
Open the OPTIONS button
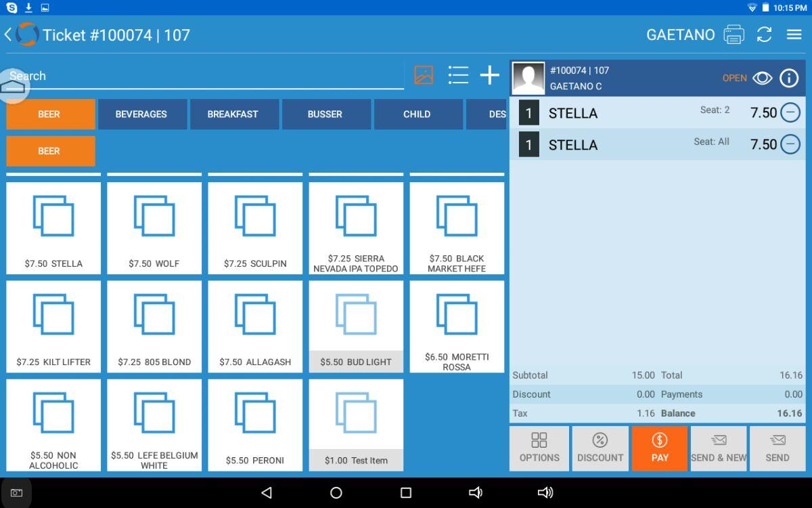coord(539,448)
